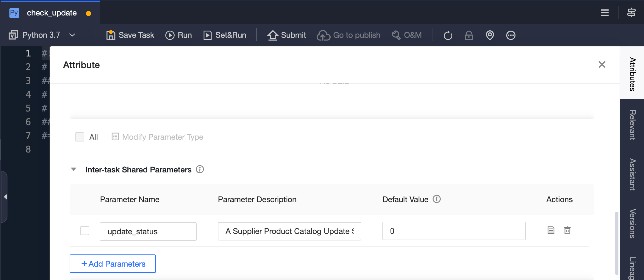This screenshot has width=644, height=280.
Task: Open the Python 3.7 version dropdown
Action: click(42, 35)
